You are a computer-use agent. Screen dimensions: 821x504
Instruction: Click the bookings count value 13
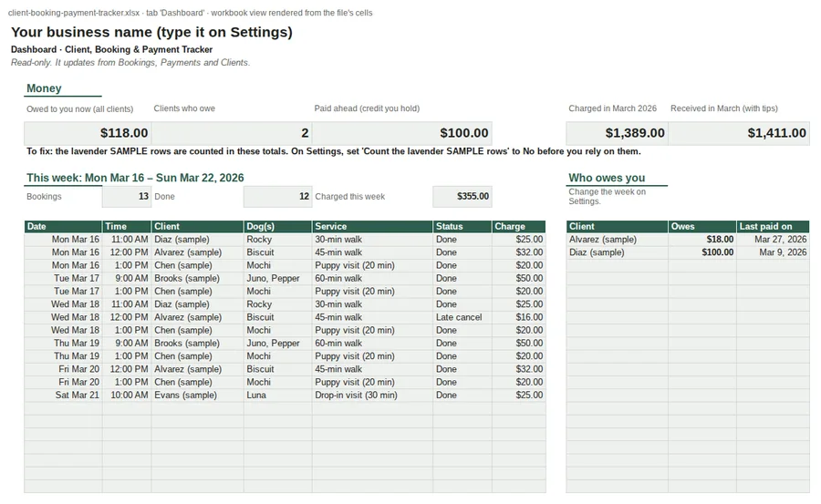pos(127,197)
